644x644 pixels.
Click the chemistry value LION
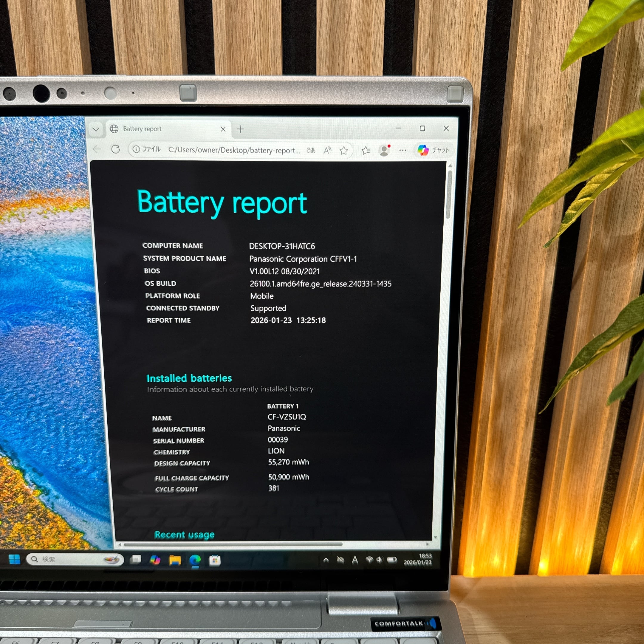point(276,451)
